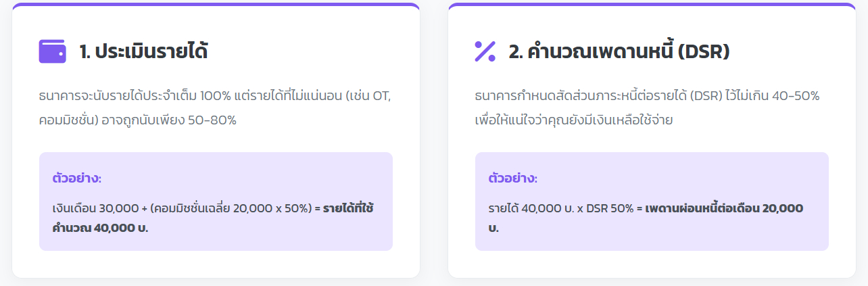The height and width of the screenshot is (286, 868).
Task: Select the heading "1. ประเมินรายได้"
Action: click(x=143, y=52)
